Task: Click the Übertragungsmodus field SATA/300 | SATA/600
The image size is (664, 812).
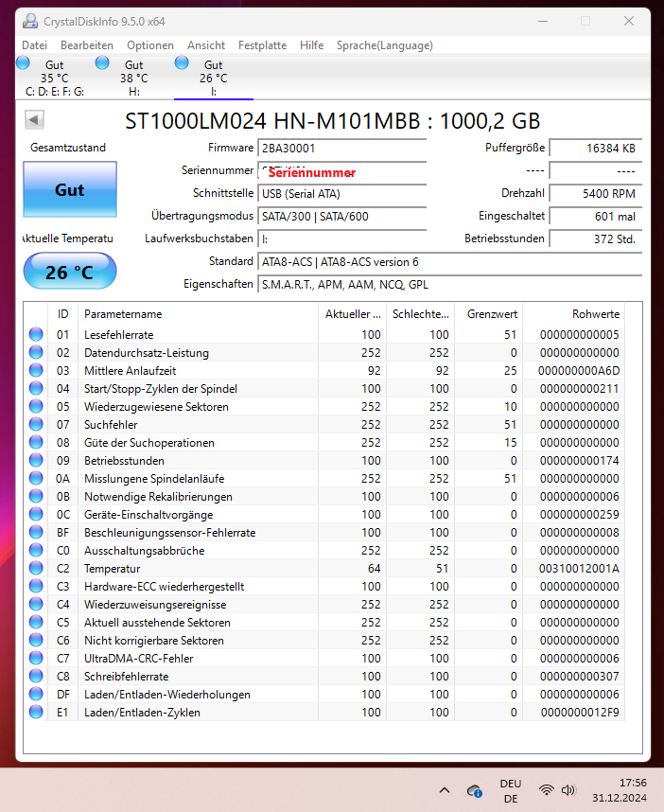Action: click(342, 217)
